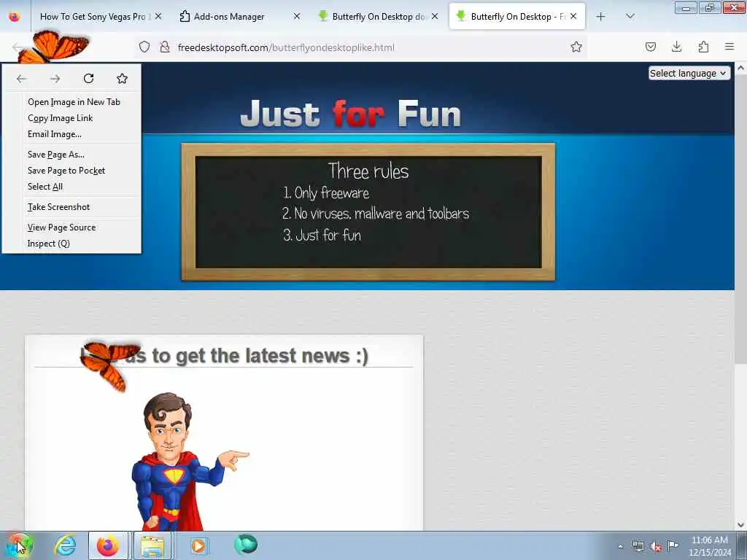Click the context menu Bookmark star
Screen dimensions: 747x560
122,78
